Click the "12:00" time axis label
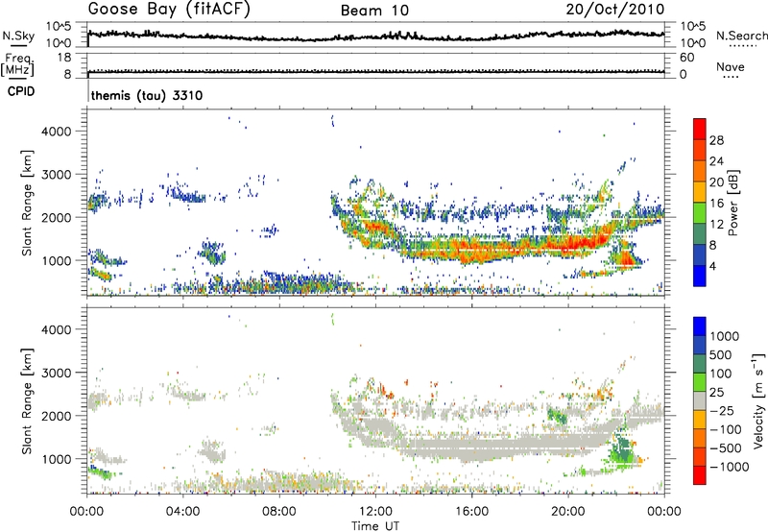768x532 pixels. click(375, 512)
